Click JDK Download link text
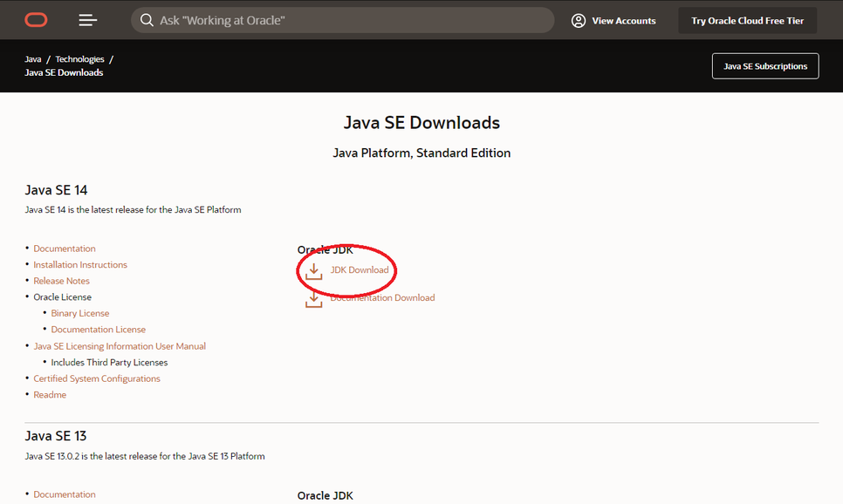 (360, 269)
